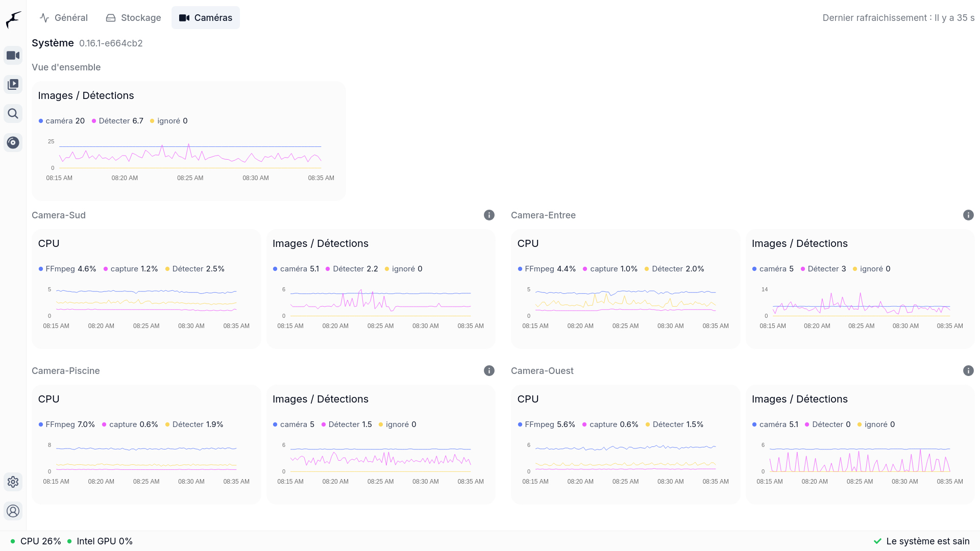Click the Frigate bird logo
This screenshot has height=551, width=980.
click(13, 20)
